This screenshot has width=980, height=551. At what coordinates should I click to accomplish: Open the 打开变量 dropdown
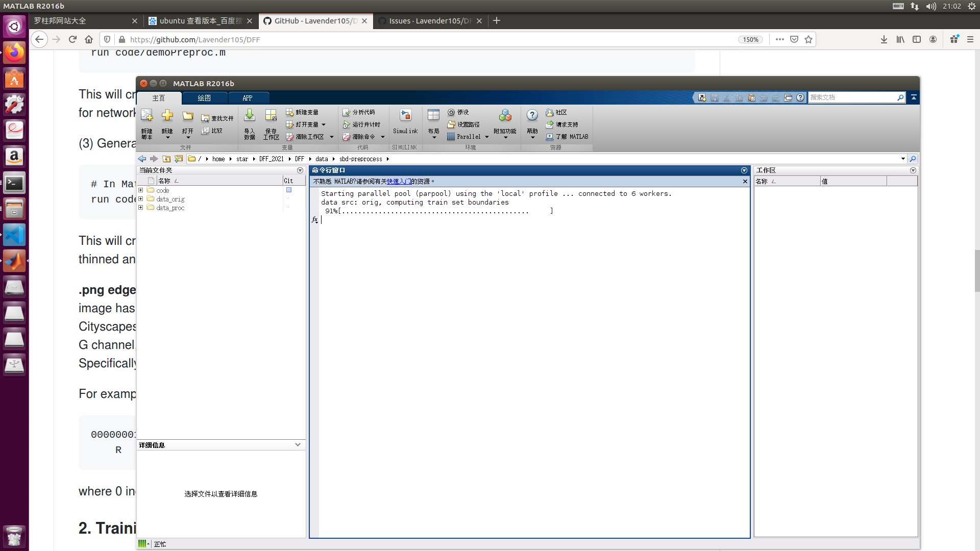click(324, 124)
